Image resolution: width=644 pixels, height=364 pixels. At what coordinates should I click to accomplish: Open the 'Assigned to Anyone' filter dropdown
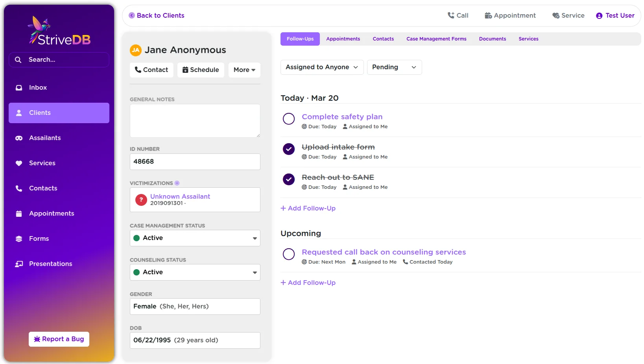tap(321, 67)
